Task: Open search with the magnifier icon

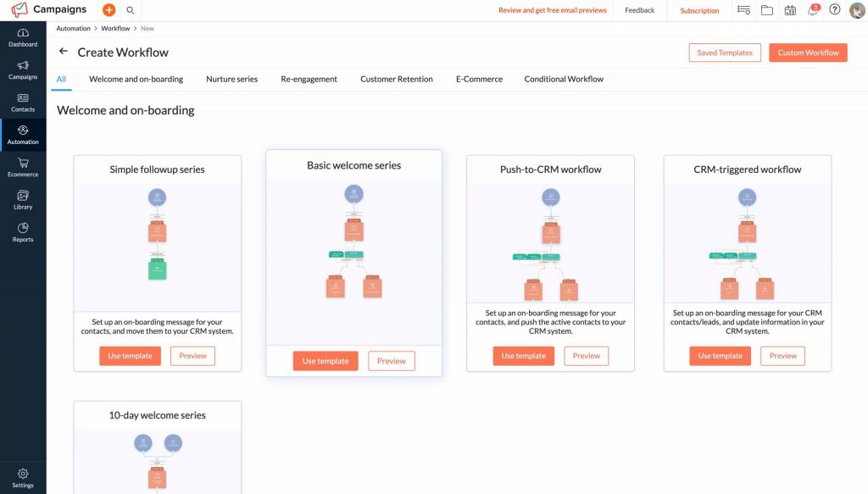Action: [130, 10]
